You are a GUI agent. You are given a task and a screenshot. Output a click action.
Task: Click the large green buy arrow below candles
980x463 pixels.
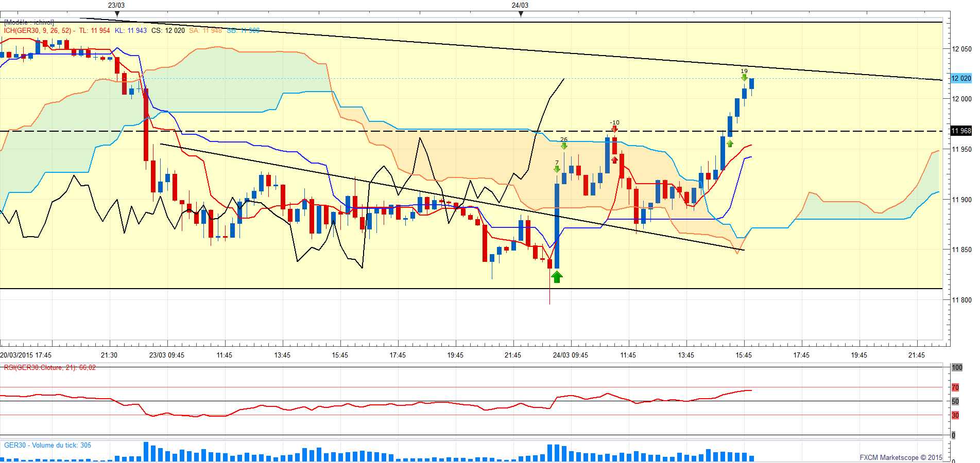coord(557,277)
